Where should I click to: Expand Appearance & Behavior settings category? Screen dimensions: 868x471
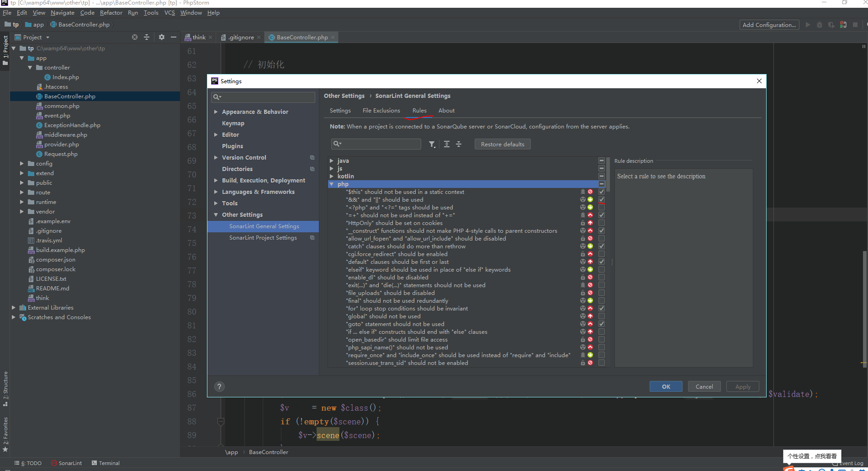216,112
